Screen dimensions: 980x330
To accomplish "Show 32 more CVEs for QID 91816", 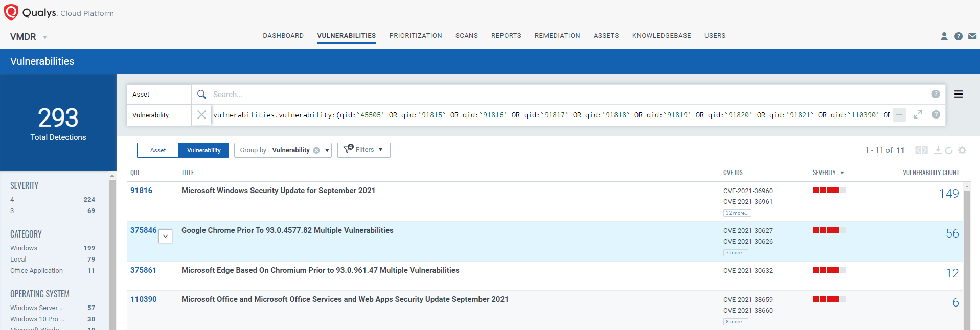I will pos(737,213).
